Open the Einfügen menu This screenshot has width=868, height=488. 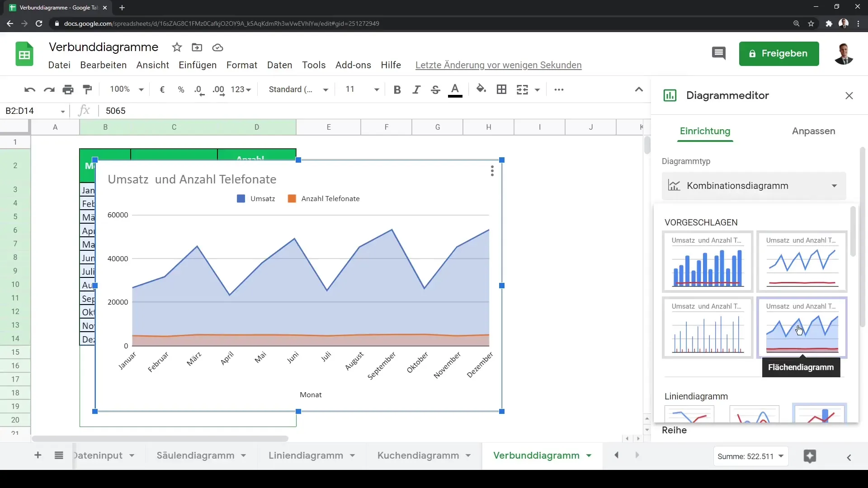click(198, 65)
